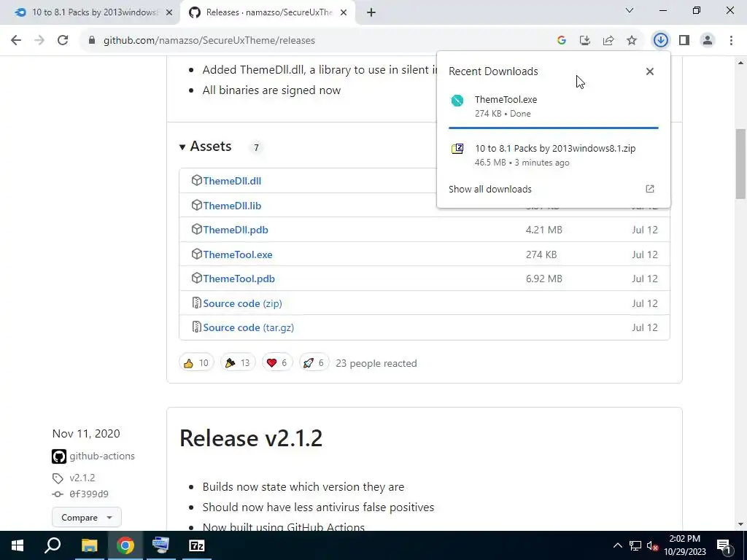Image resolution: width=747 pixels, height=560 pixels.
Task: React with thumbs up emoji
Action: click(196, 363)
